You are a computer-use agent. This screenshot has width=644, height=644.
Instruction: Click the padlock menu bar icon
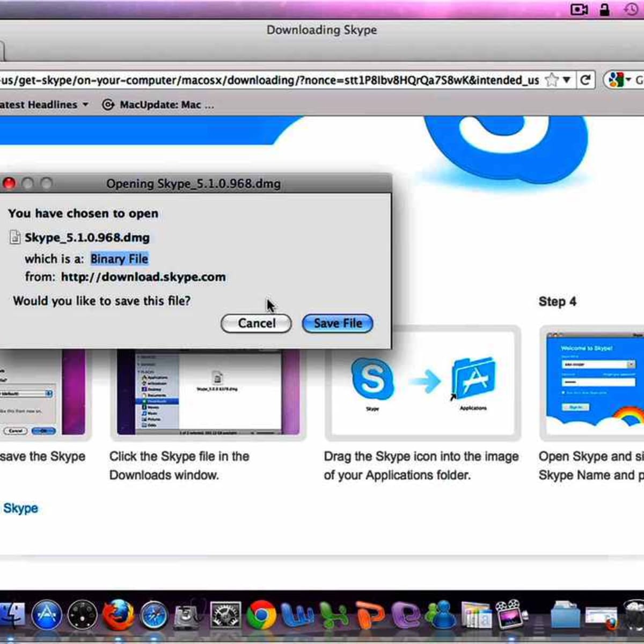click(605, 9)
